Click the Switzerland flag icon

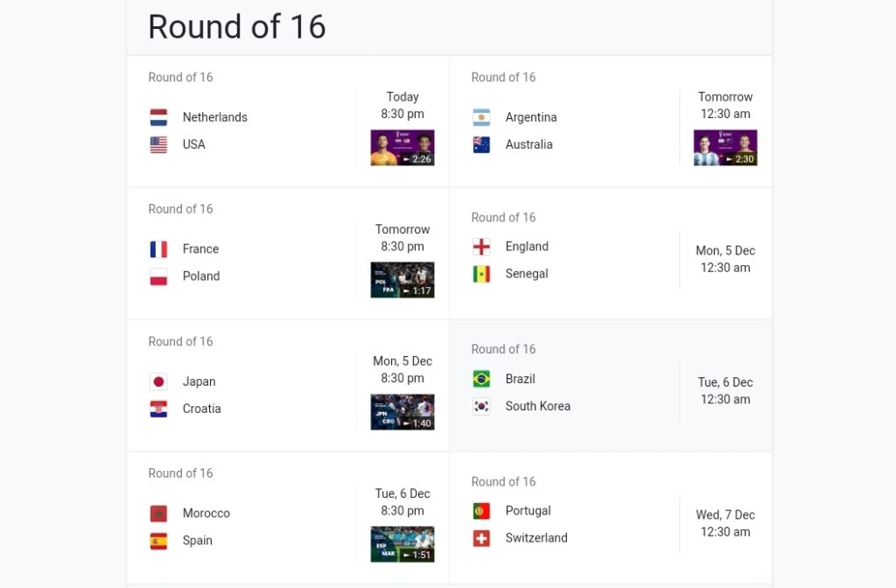click(x=481, y=537)
